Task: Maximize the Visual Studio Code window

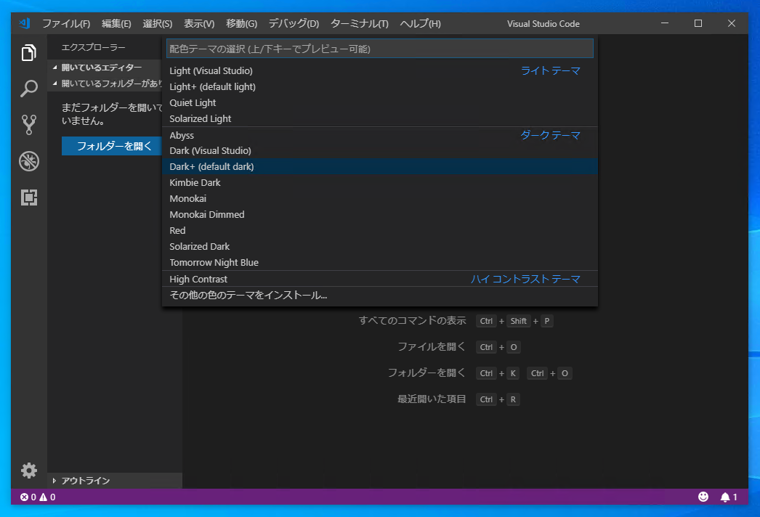Action: click(x=698, y=23)
